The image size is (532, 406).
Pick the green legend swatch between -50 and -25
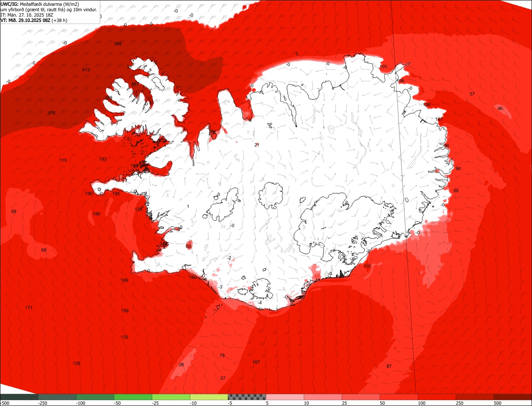click(x=133, y=397)
